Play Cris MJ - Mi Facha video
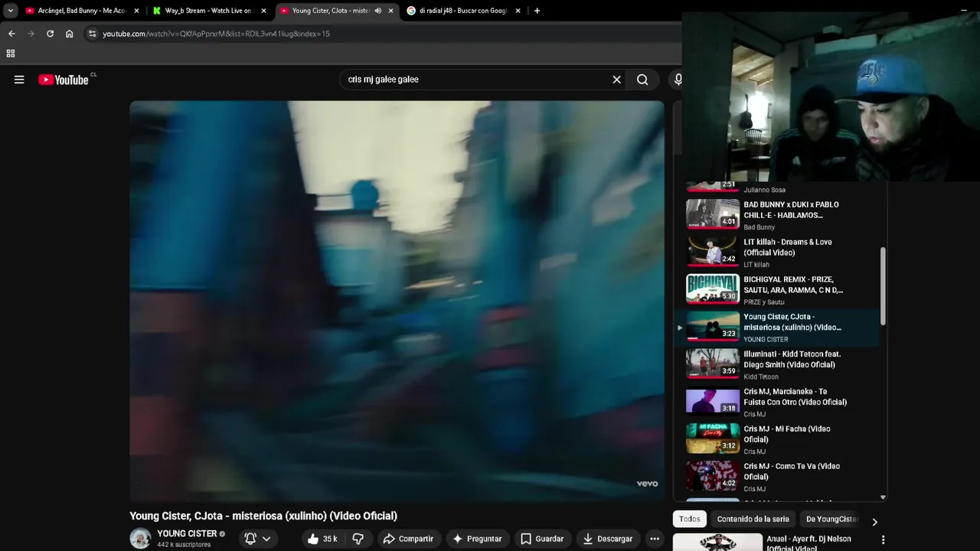 (778, 439)
